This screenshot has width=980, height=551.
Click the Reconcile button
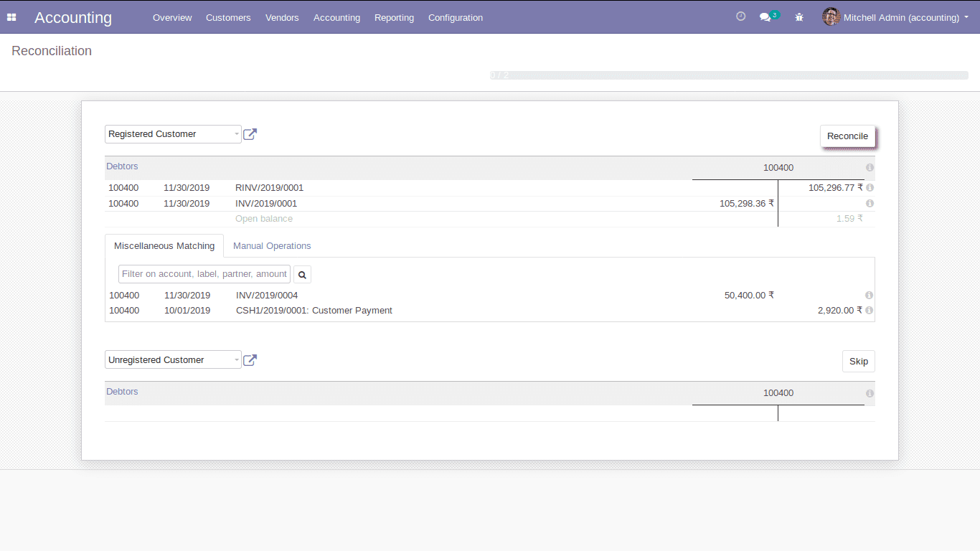(x=847, y=136)
